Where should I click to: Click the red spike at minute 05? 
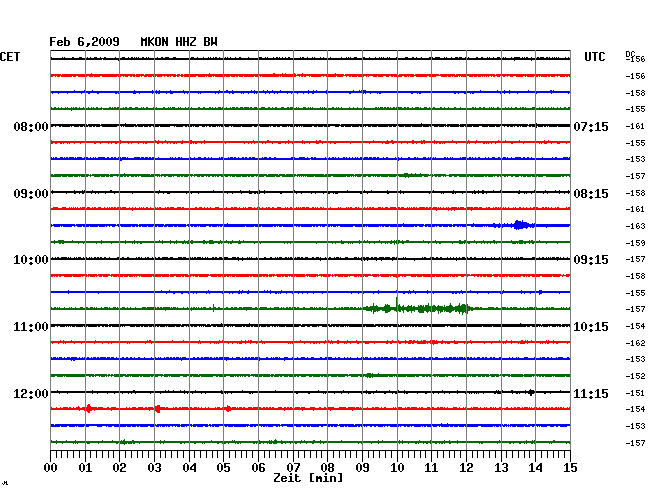[228, 409]
